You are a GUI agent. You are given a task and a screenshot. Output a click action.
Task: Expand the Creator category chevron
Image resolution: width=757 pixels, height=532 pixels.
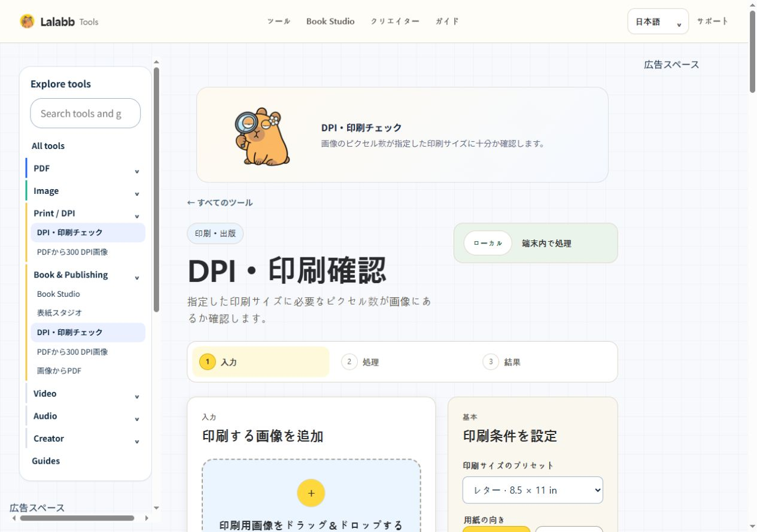point(136,441)
